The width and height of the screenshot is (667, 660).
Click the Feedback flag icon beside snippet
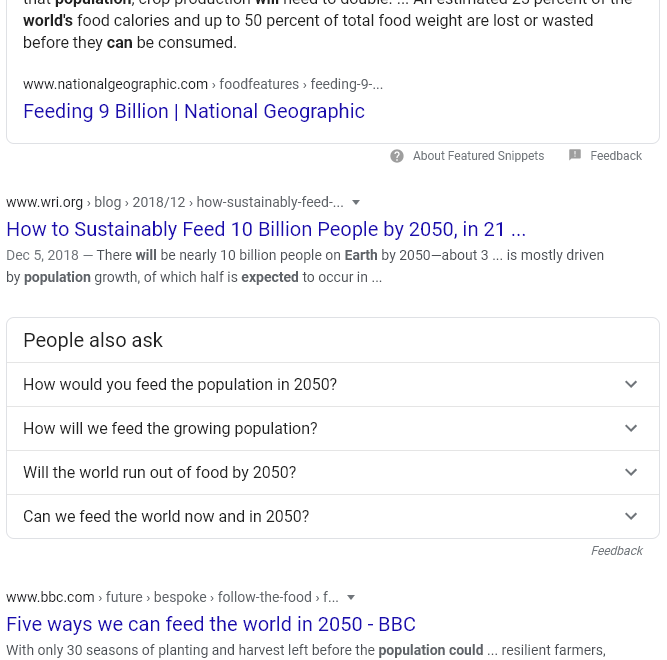coord(575,155)
